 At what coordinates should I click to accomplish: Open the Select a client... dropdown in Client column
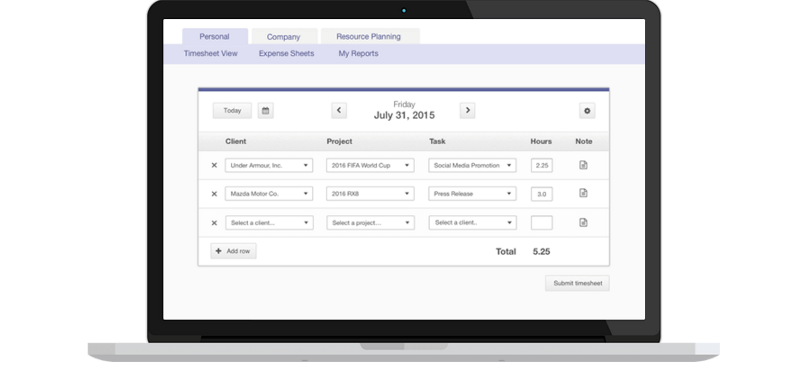(269, 223)
